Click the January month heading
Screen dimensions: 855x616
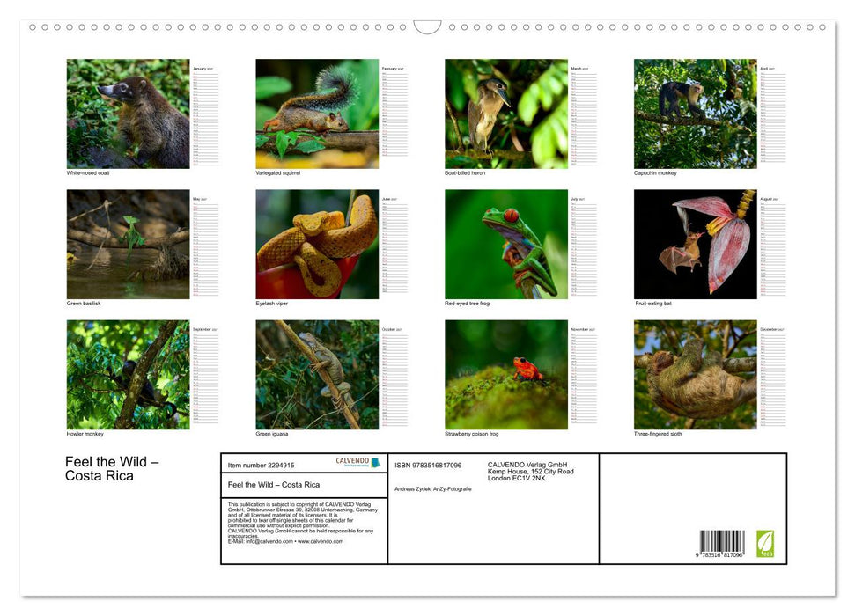pyautogui.click(x=203, y=69)
